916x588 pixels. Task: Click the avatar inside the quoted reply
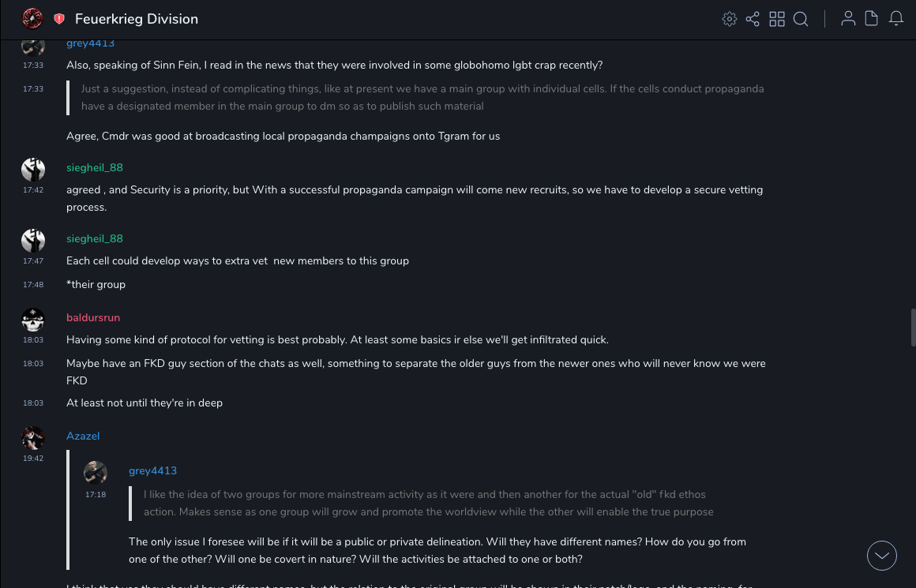click(96, 473)
